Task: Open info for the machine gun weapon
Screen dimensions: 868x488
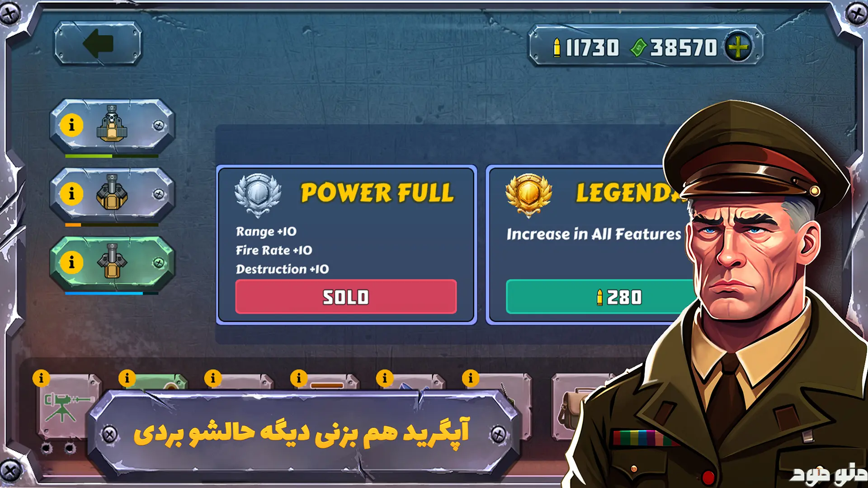Action: point(41,378)
